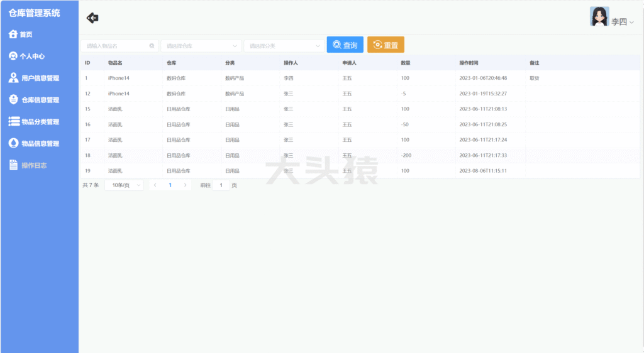
Task: Click timestamp 2023-06-11T21:17:33
Action: click(483, 155)
